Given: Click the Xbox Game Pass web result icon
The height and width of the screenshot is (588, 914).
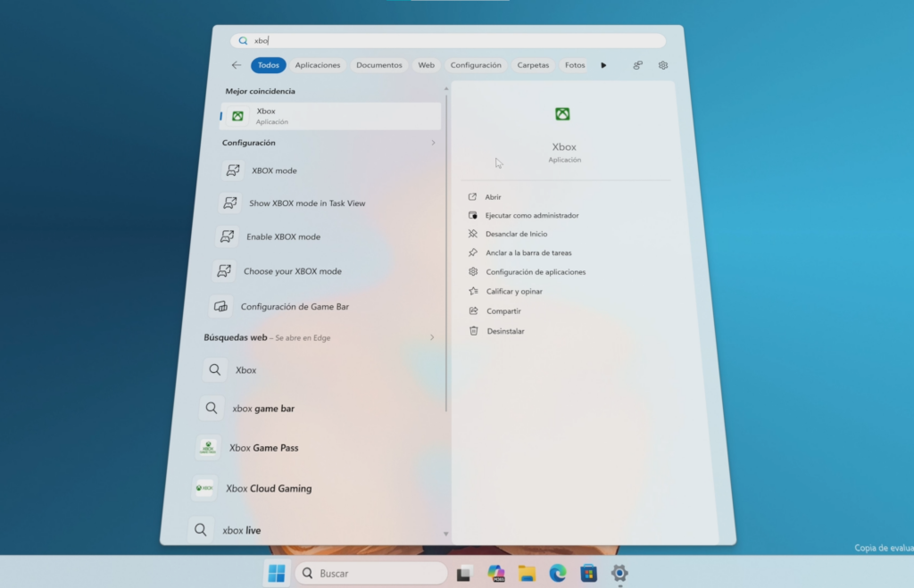Looking at the screenshot, I should (x=208, y=448).
